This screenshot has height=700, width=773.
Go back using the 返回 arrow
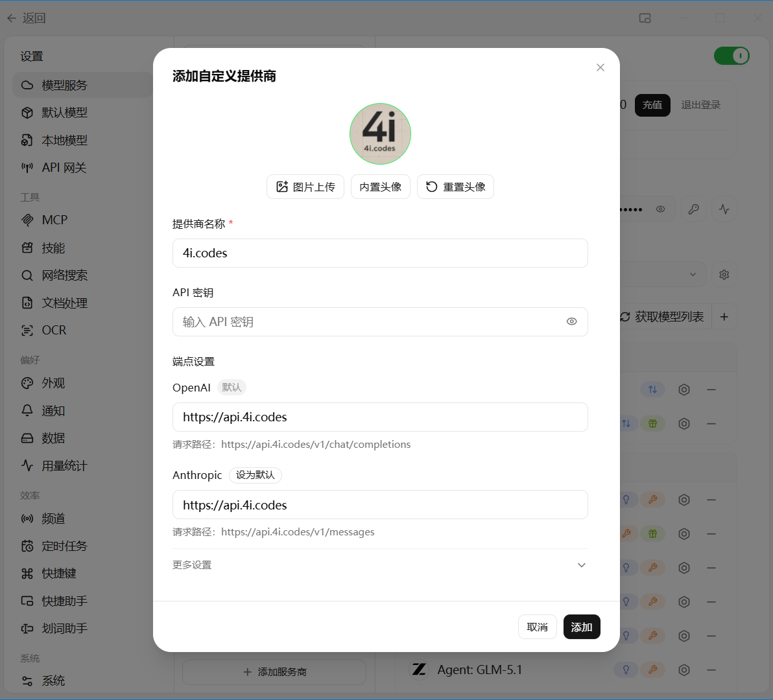tap(27, 18)
